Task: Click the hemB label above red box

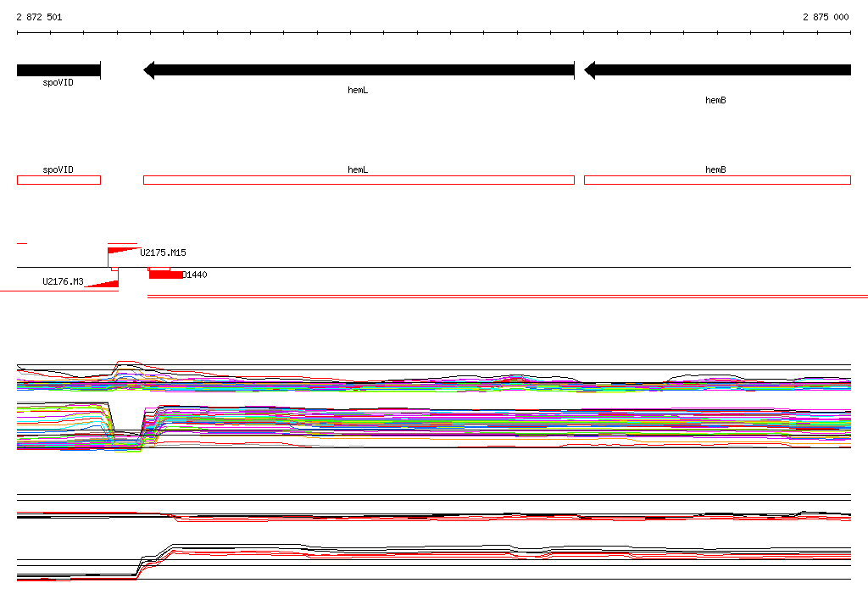Action: tap(715, 170)
